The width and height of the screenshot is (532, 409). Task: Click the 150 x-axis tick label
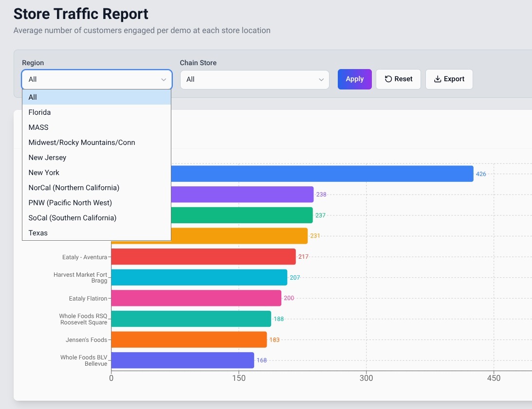(239, 378)
